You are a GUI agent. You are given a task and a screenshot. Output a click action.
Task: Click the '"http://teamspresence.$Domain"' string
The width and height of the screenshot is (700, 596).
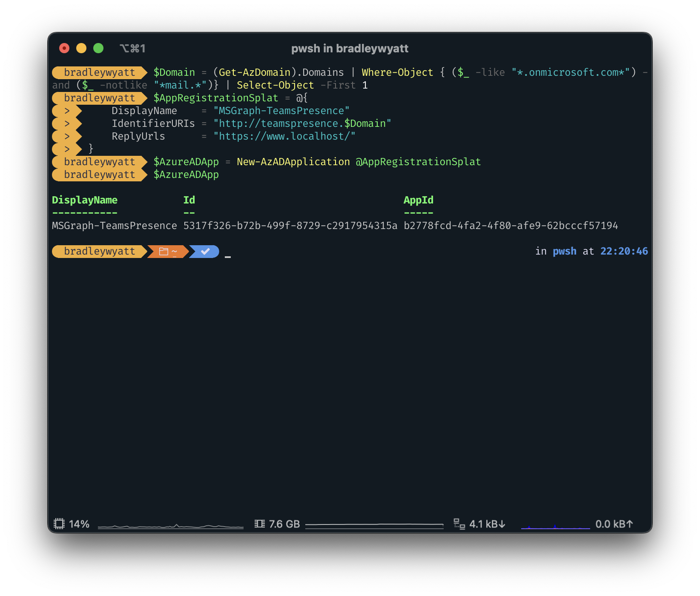point(302,123)
